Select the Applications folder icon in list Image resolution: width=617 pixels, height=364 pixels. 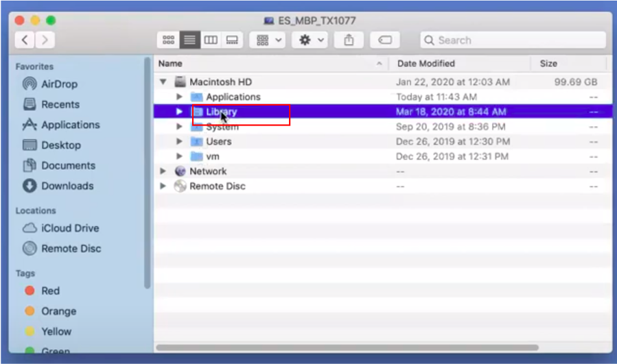[196, 97]
